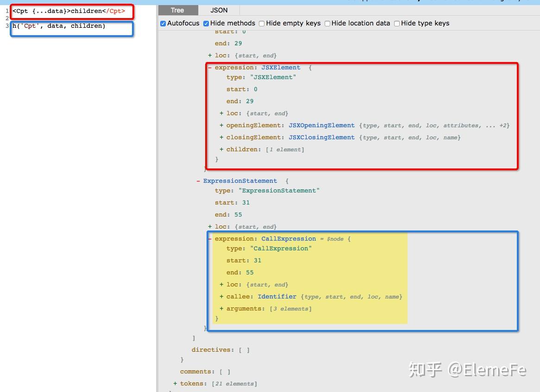Expand loc under first ExpressionStatement end: 29
Screen dimensions: 540x392
click(210, 56)
